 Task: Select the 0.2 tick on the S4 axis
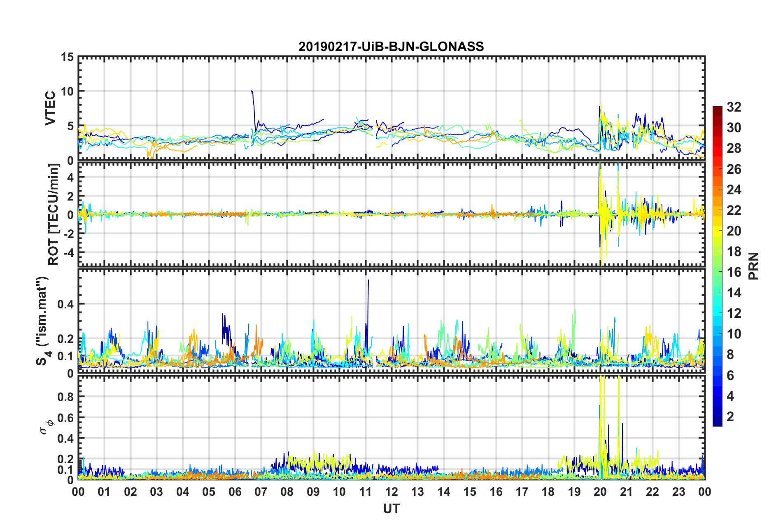66,339
